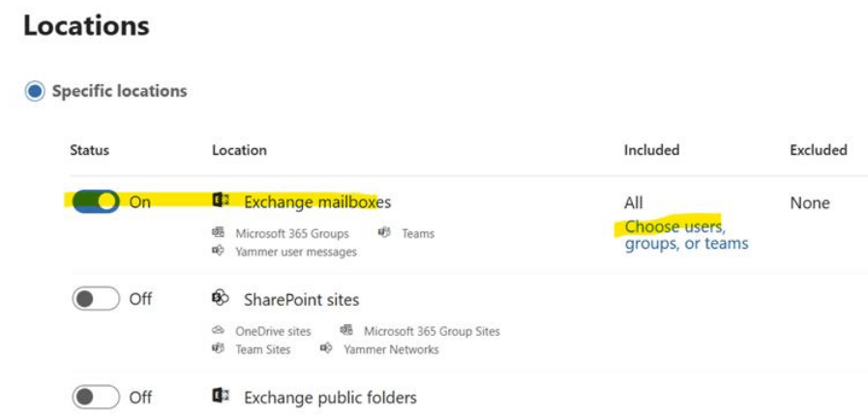Click the Team Sites icon
The height and width of the screenshot is (418, 868).
pyautogui.click(x=218, y=349)
